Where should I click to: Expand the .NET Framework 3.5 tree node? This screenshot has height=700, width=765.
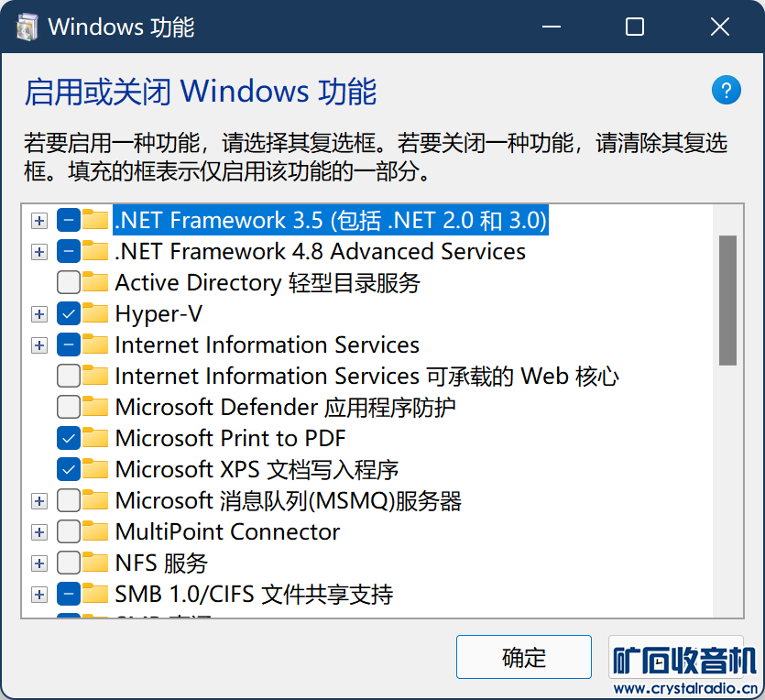[x=38, y=220]
